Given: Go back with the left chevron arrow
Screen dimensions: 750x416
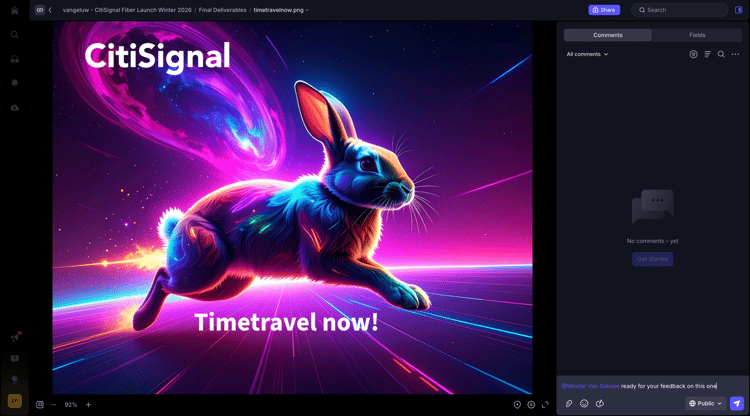Looking at the screenshot, I should pyautogui.click(x=50, y=10).
